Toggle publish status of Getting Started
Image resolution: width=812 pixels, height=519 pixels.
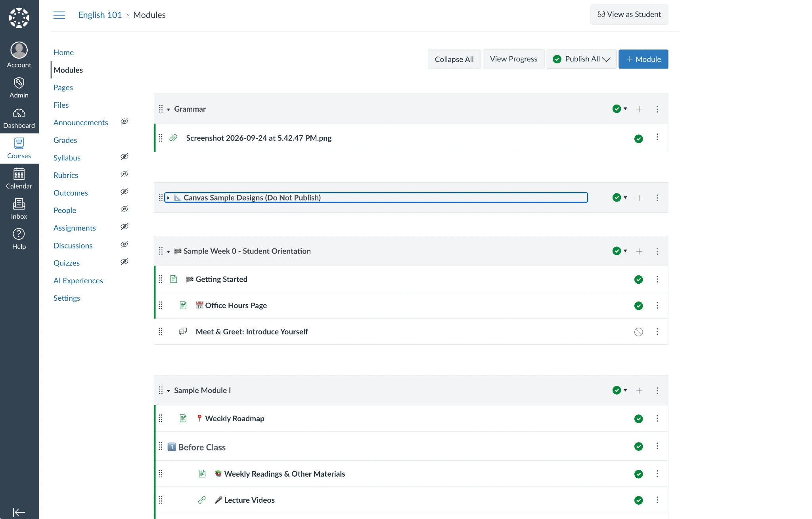pos(639,280)
